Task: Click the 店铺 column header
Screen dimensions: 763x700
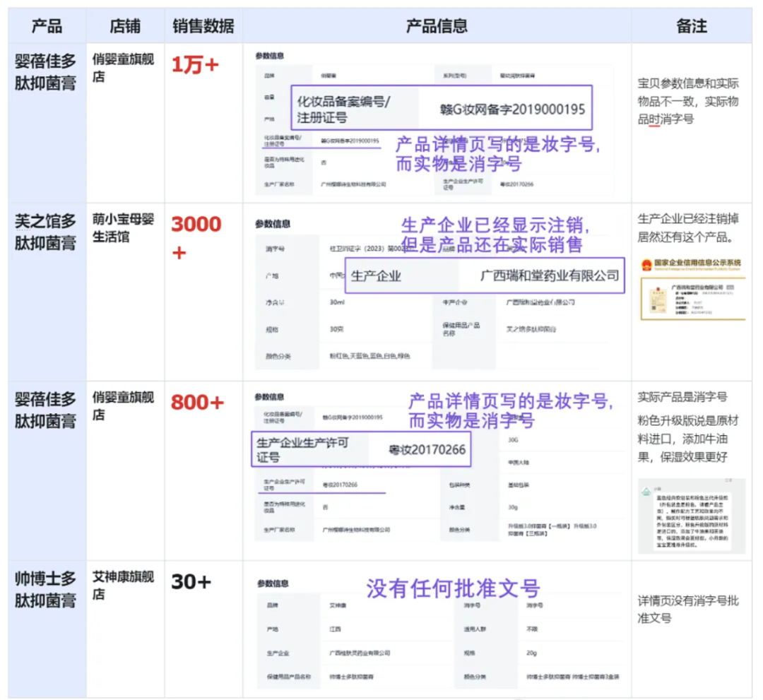Action: (x=125, y=27)
